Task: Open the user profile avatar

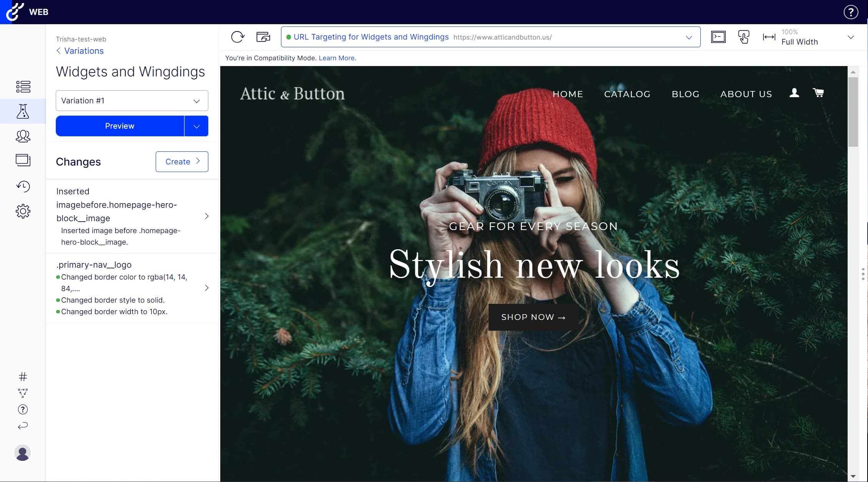Action: pos(23,453)
